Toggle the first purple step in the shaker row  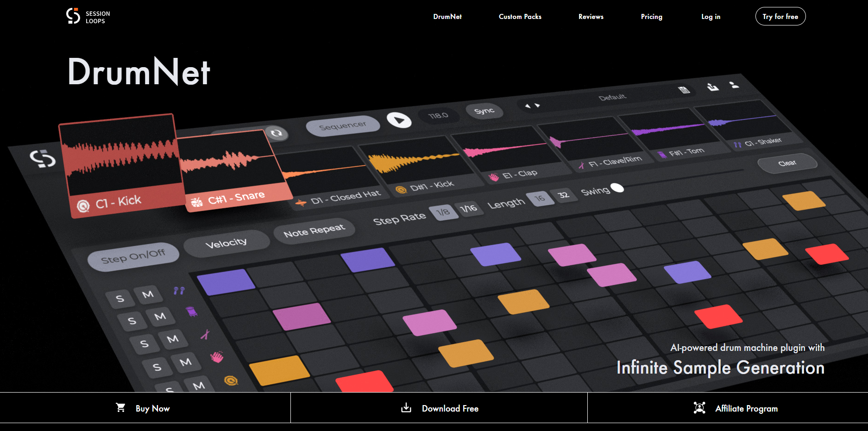226,281
